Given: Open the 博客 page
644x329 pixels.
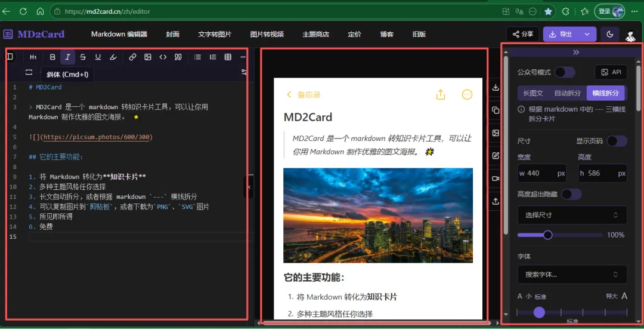Looking at the screenshot, I should tap(387, 34).
